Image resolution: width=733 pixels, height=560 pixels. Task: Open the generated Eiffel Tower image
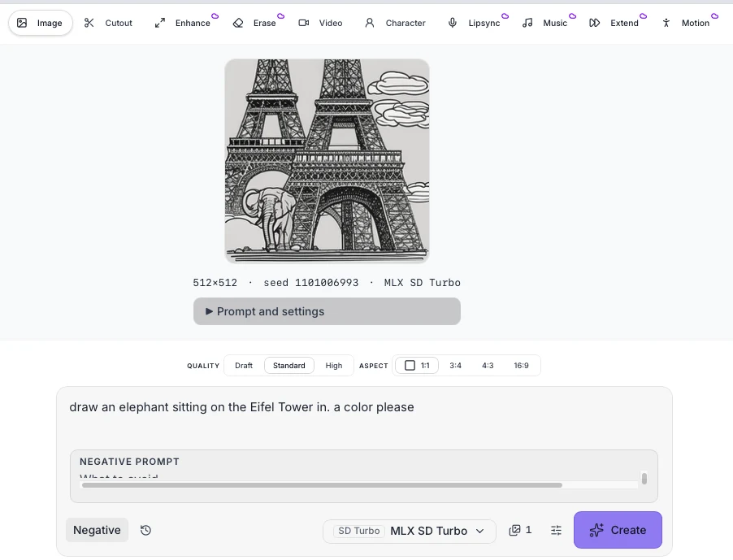tap(327, 161)
